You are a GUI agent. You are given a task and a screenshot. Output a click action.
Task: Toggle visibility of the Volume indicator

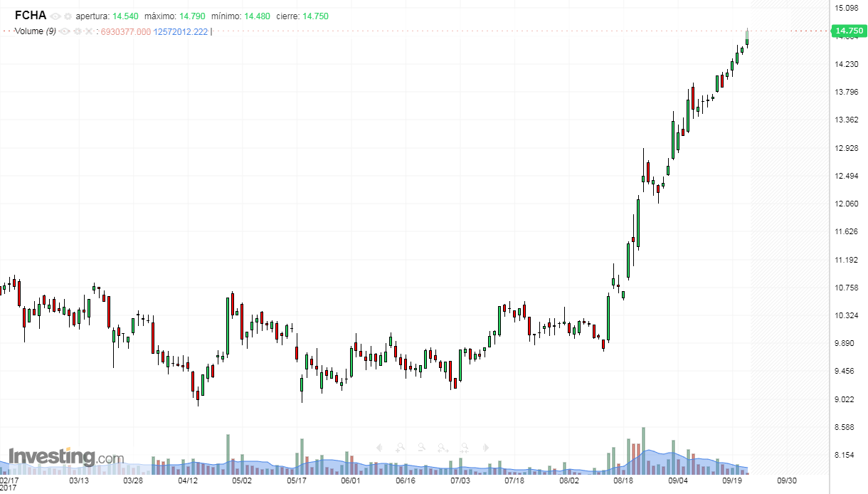click(x=65, y=31)
